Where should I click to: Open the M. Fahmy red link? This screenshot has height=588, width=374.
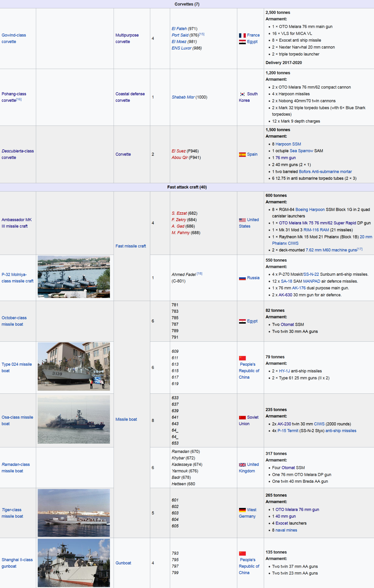pyautogui.click(x=181, y=233)
